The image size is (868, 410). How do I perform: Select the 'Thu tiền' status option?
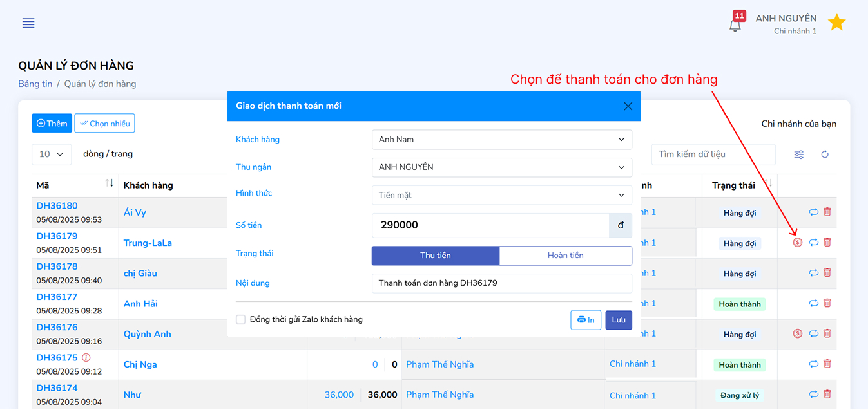tap(435, 256)
